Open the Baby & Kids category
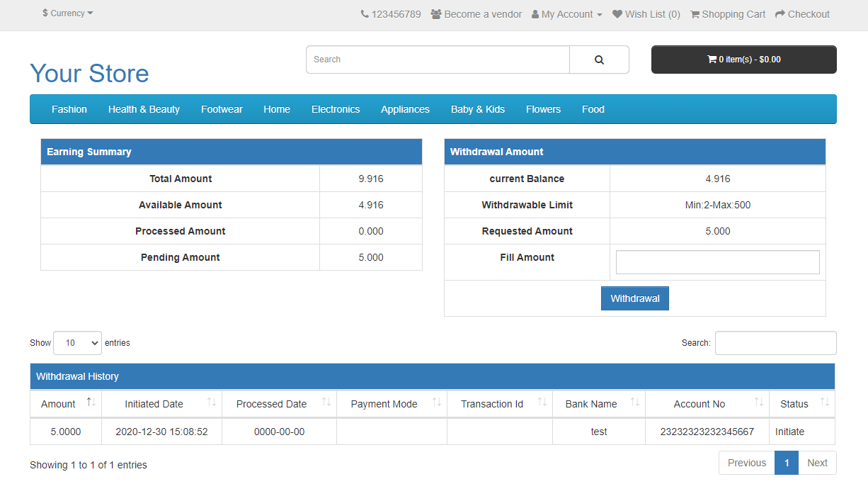 (x=477, y=109)
